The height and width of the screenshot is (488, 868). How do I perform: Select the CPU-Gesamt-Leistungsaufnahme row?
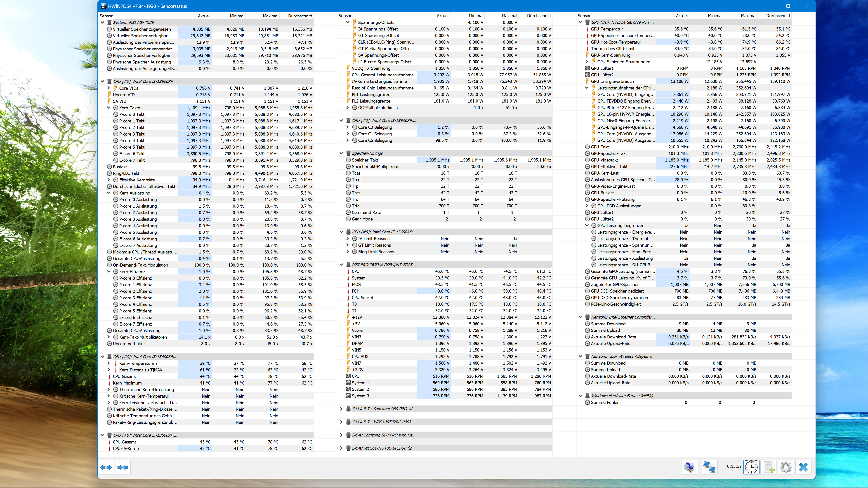pyautogui.click(x=382, y=75)
